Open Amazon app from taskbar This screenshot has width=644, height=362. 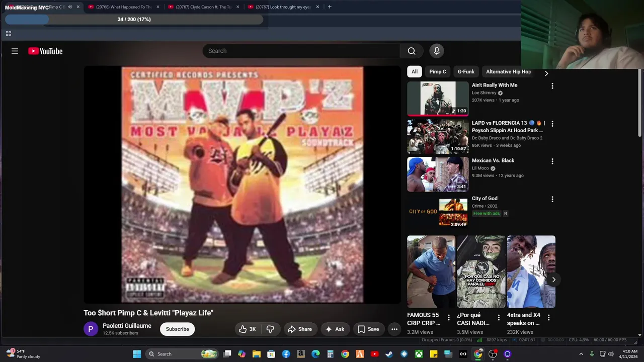point(301,354)
